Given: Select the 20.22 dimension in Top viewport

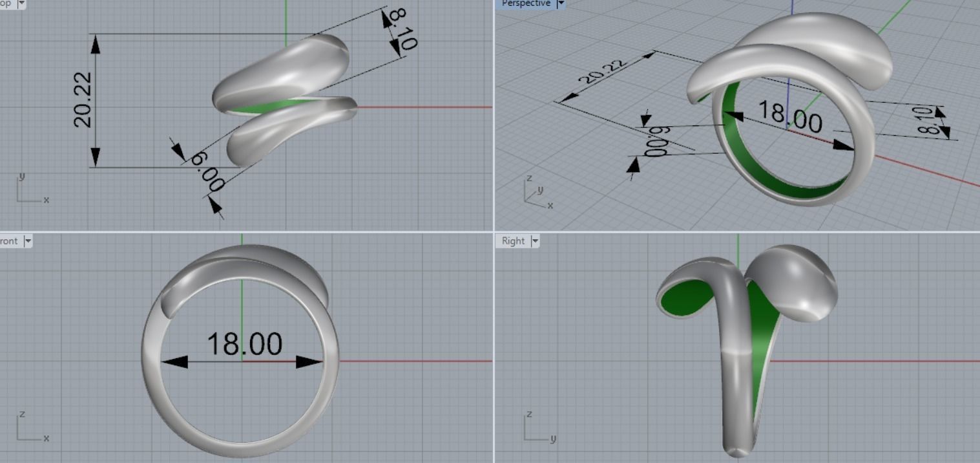Looking at the screenshot, I should click(83, 99).
